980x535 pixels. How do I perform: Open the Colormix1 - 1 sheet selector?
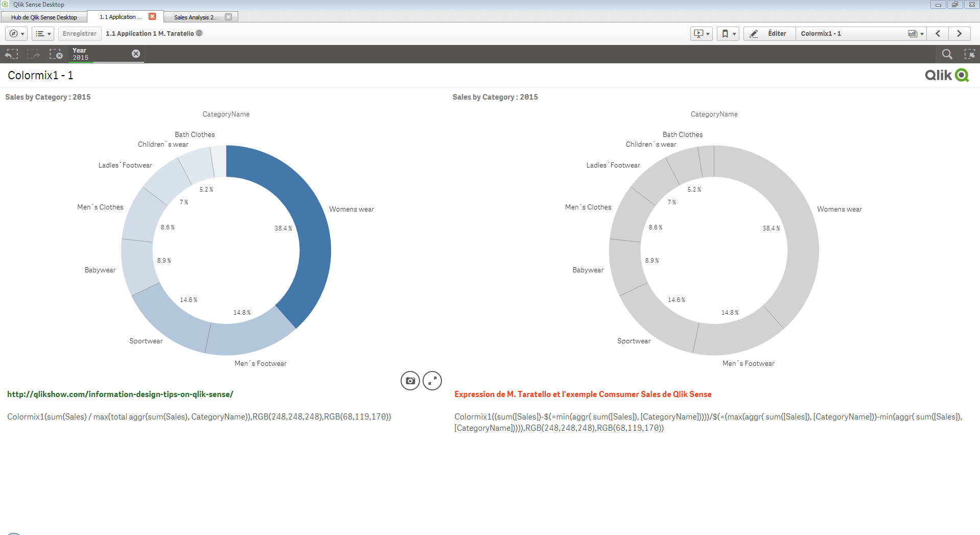[861, 34]
